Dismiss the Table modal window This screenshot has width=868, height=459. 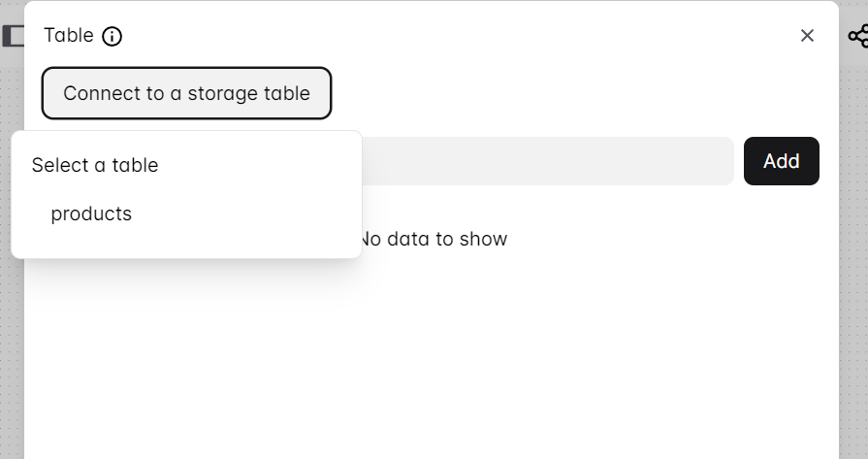pos(807,36)
